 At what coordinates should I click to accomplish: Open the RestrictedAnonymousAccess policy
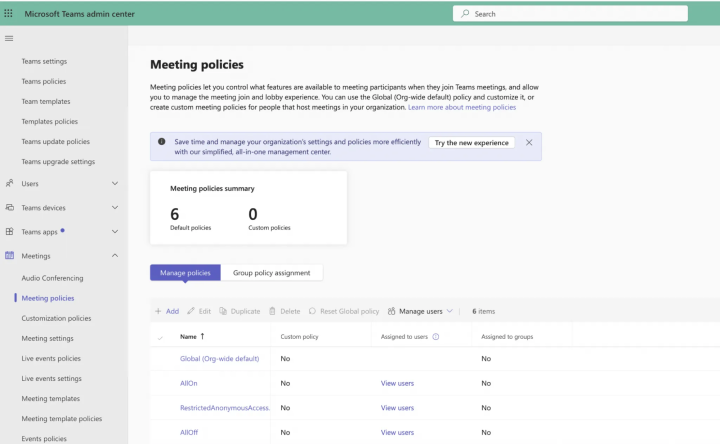point(225,408)
